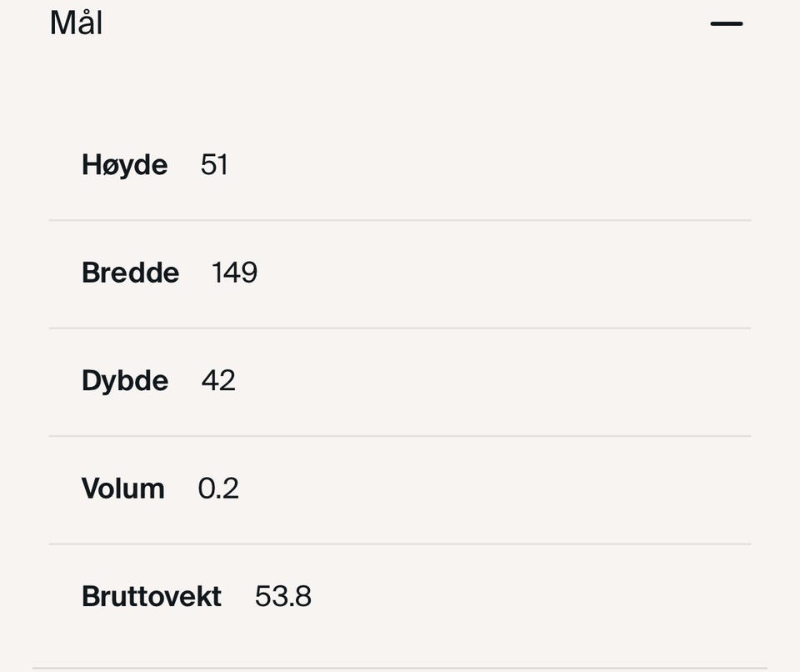The width and height of the screenshot is (800, 672).
Task: Click empty area right of Høyde value
Action: pyautogui.click(x=500, y=165)
